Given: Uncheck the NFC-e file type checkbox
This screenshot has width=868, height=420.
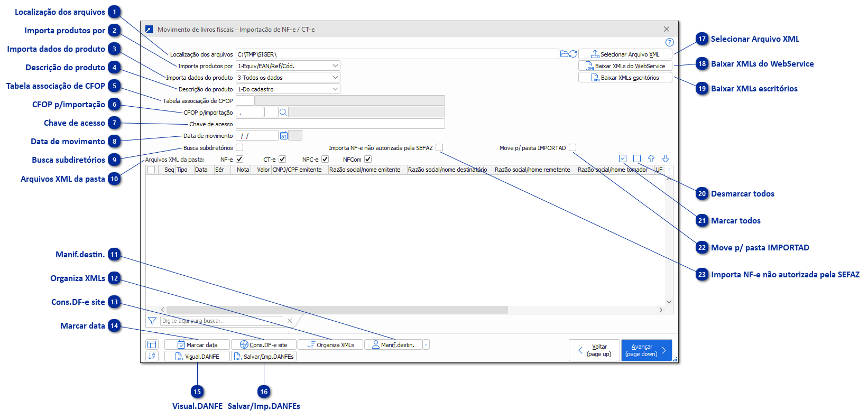Looking at the screenshot, I should [325, 159].
